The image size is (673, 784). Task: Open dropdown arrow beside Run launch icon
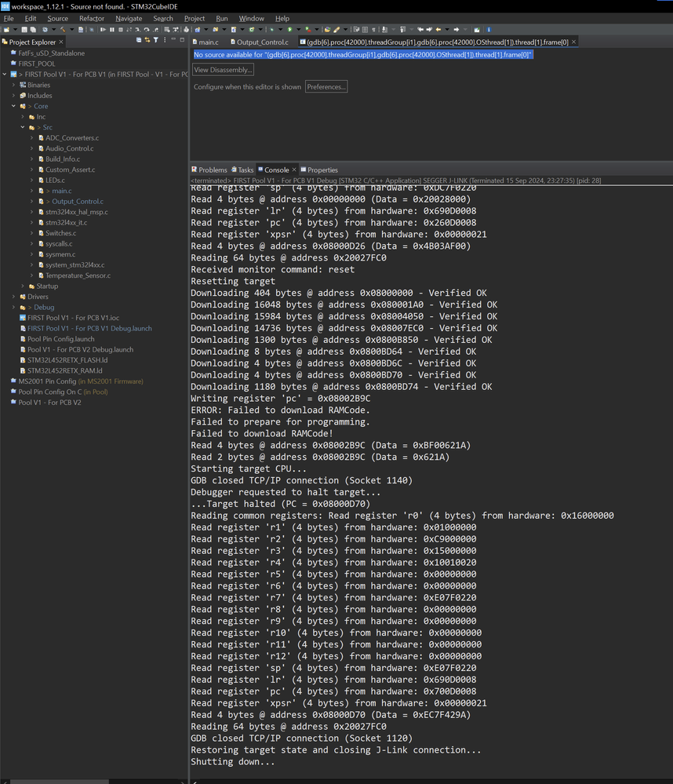point(298,30)
